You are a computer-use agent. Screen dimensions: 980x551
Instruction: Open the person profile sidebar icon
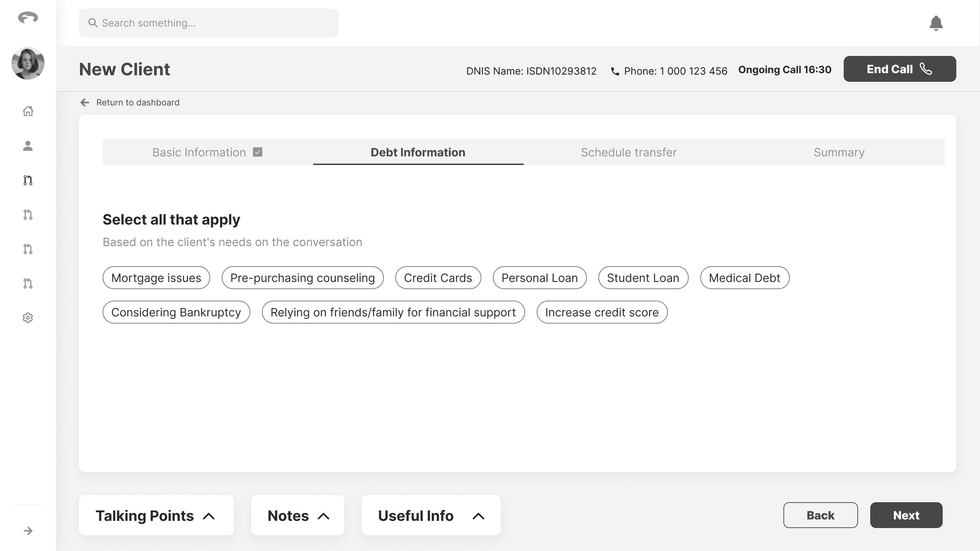pos(28,146)
